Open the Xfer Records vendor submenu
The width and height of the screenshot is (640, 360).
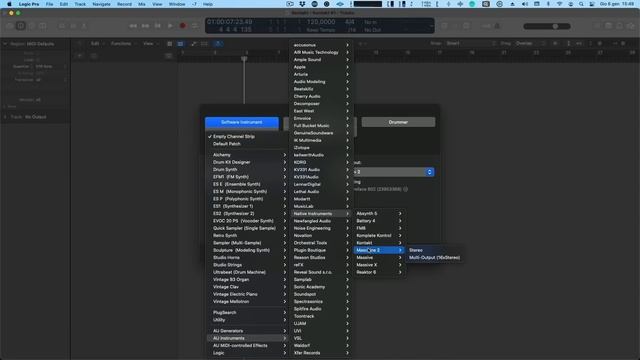point(320,353)
